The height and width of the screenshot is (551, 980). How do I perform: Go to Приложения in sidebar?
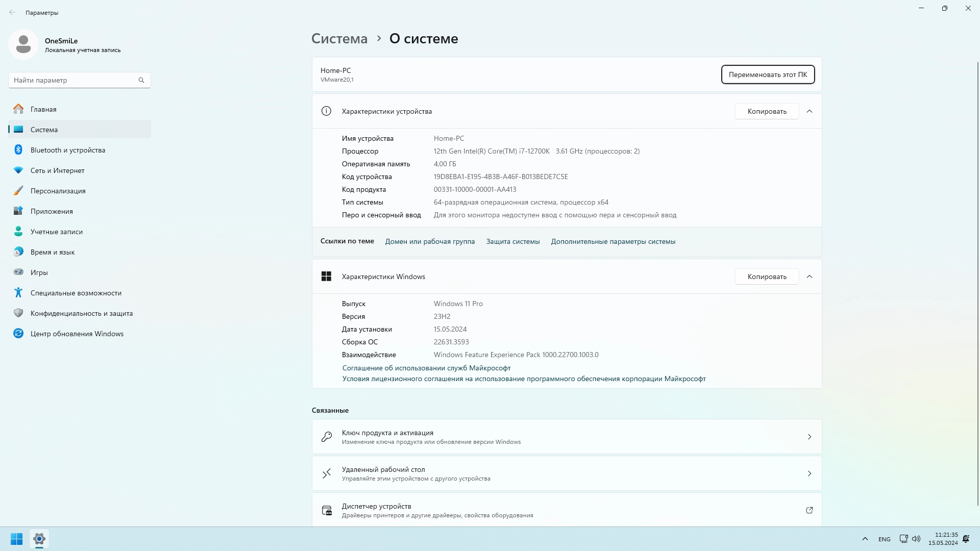(52, 211)
